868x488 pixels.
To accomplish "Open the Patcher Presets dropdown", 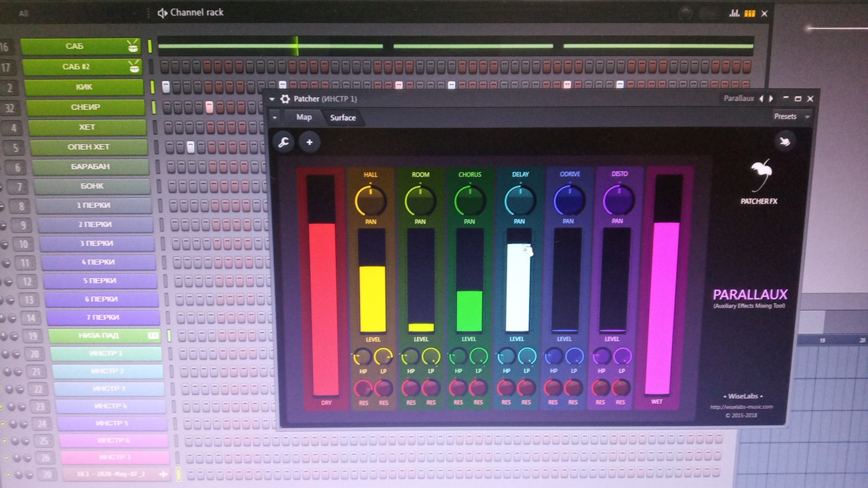I will click(x=791, y=117).
